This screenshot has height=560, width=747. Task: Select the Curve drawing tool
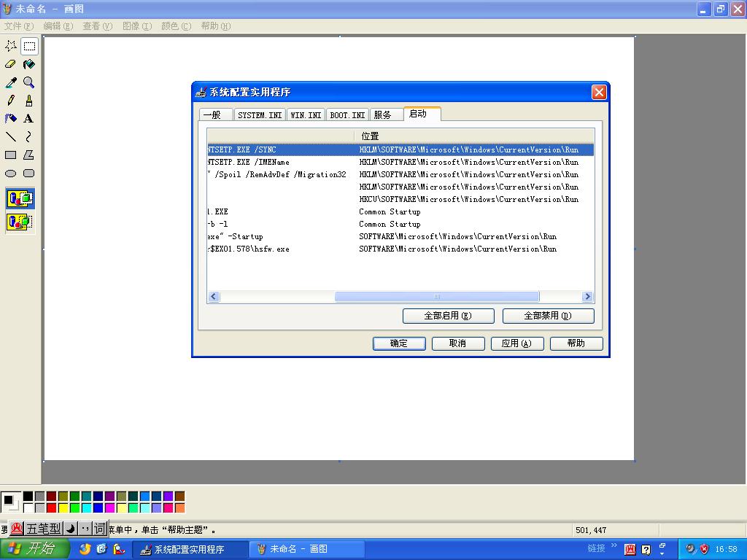pos(28,137)
